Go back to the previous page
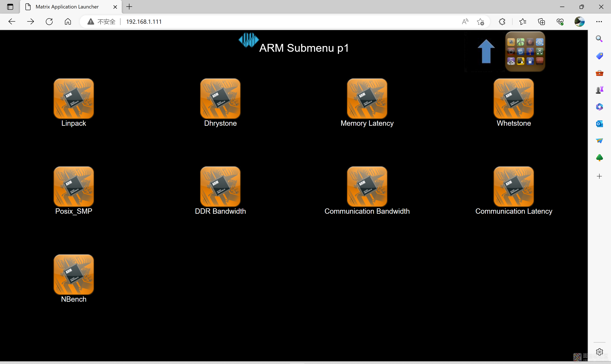The image size is (611, 364). click(12, 22)
